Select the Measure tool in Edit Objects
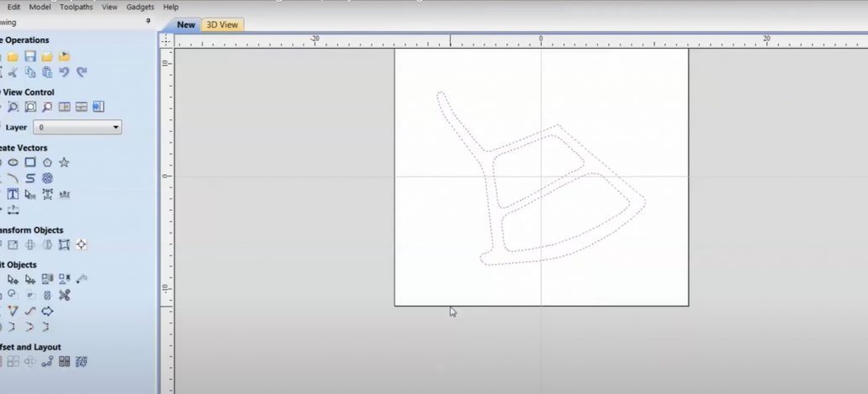 pos(82,279)
